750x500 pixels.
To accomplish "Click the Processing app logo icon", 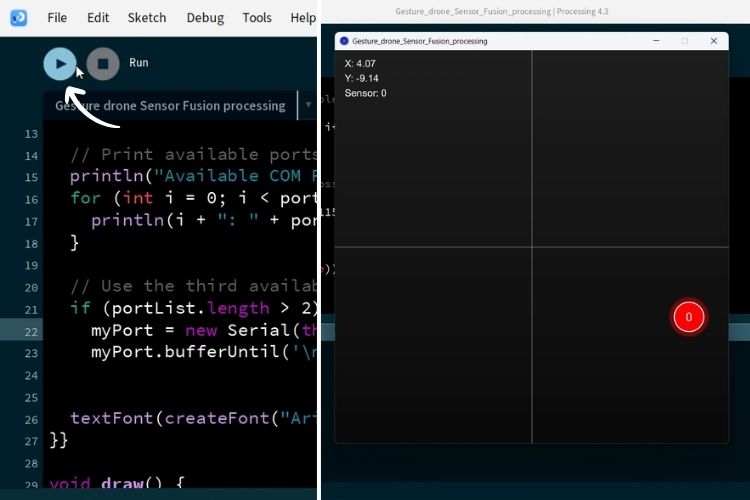I will (x=18, y=17).
